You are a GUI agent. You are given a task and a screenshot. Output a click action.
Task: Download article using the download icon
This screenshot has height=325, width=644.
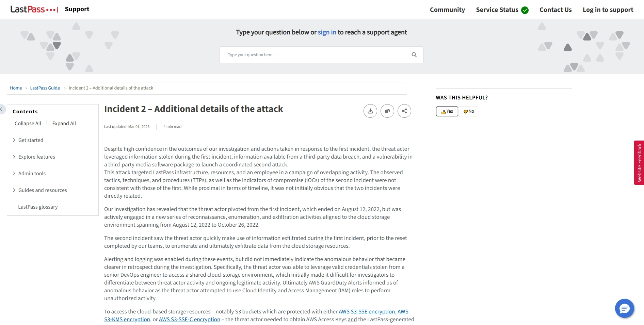(x=370, y=111)
